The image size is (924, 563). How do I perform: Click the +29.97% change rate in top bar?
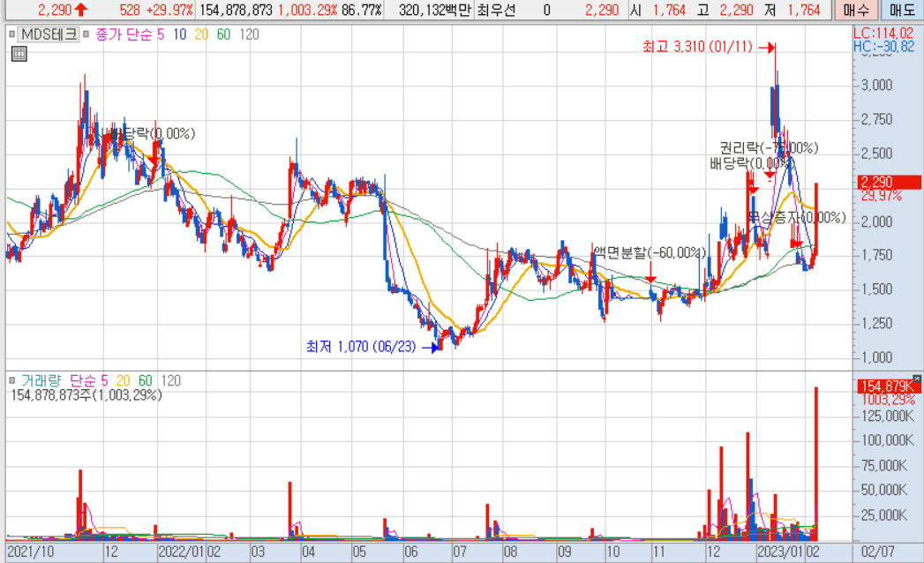pyautogui.click(x=169, y=10)
